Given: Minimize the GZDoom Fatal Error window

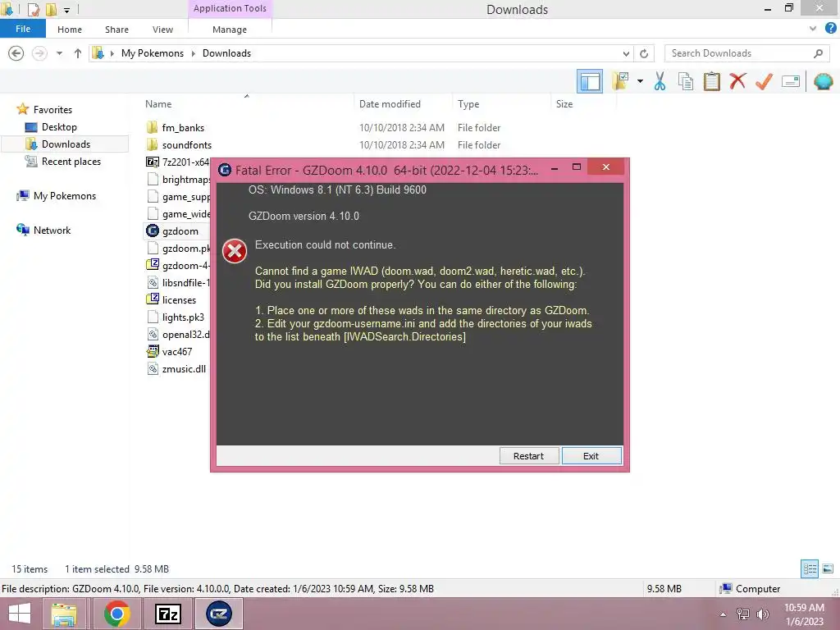Looking at the screenshot, I should pos(555,167).
